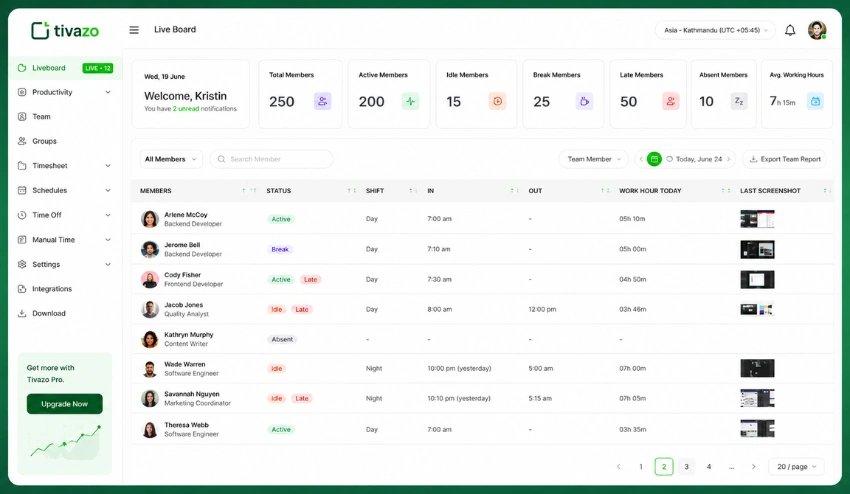Image resolution: width=850 pixels, height=494 pixels.
Task: Click Cody Fisher's Late badge
Action: pos(310,279)
